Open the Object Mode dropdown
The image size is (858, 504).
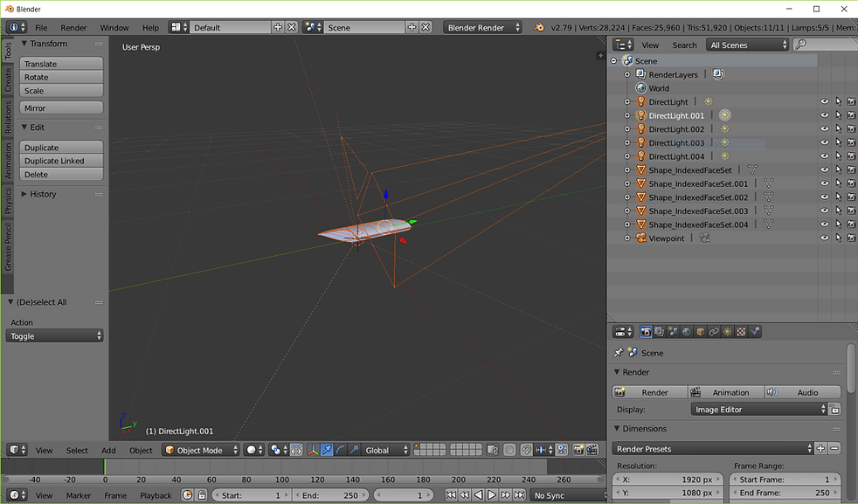(x=201, y=450)
